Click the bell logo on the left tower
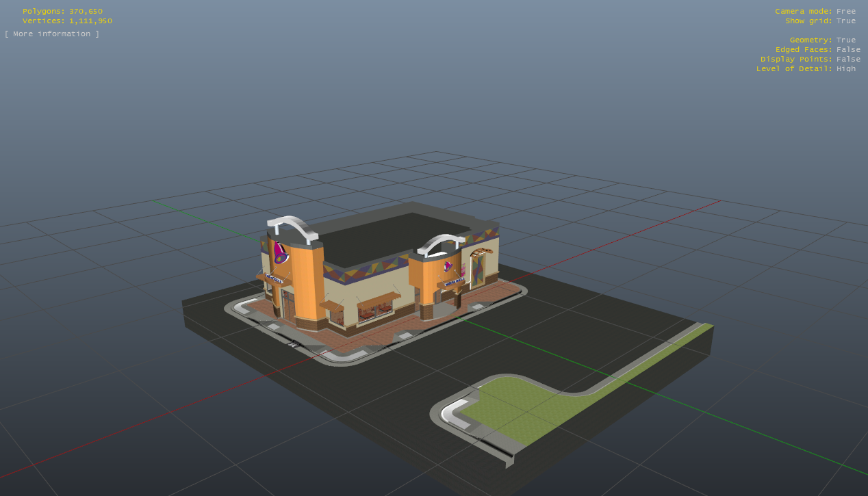The height and width of the screenshot is (496, 868). pyautogui.click(x=281, y=252)
